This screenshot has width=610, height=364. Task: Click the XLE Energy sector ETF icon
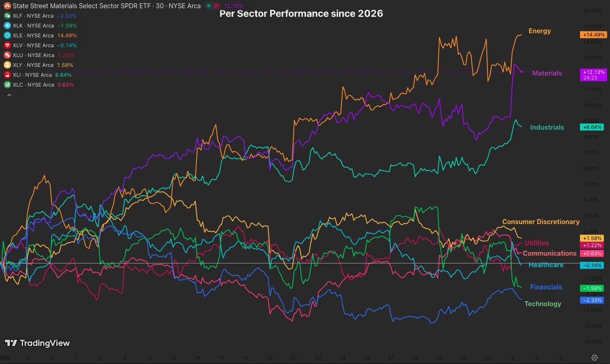pos(7,35)
